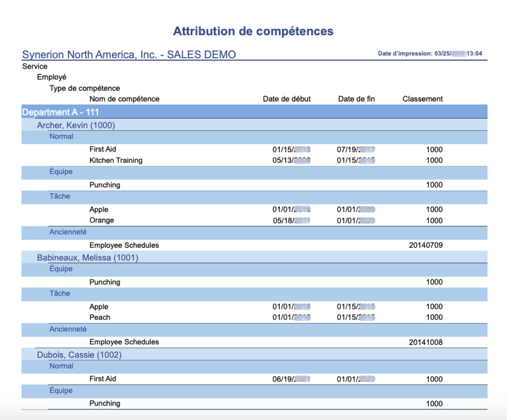Click Employee Schedules under Archer, Kevin
This screenshot has width=507, height=420.
[124, 245]
